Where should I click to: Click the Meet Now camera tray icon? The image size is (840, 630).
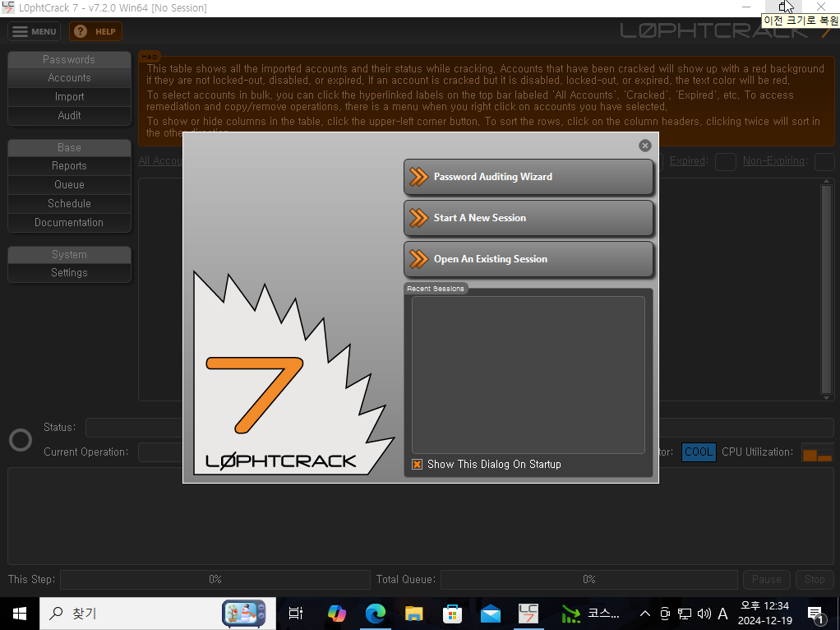click(x=665, y=614)
